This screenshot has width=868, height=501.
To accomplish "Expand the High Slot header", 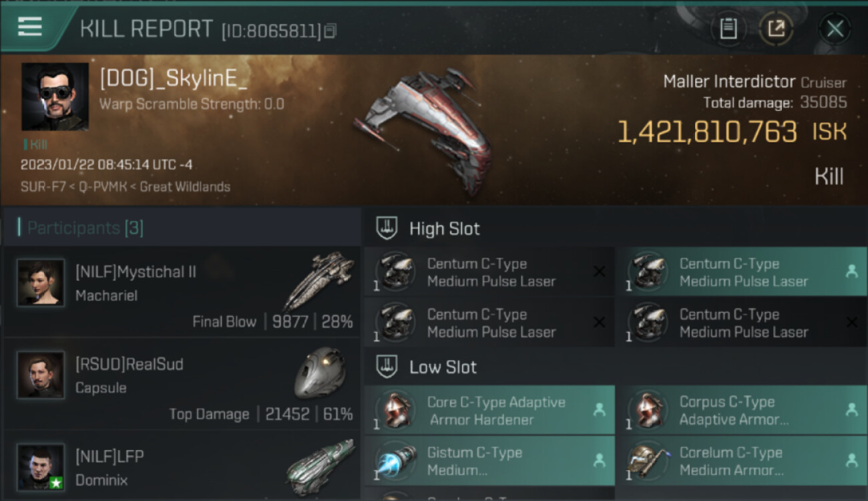I will tap(615, 228).
